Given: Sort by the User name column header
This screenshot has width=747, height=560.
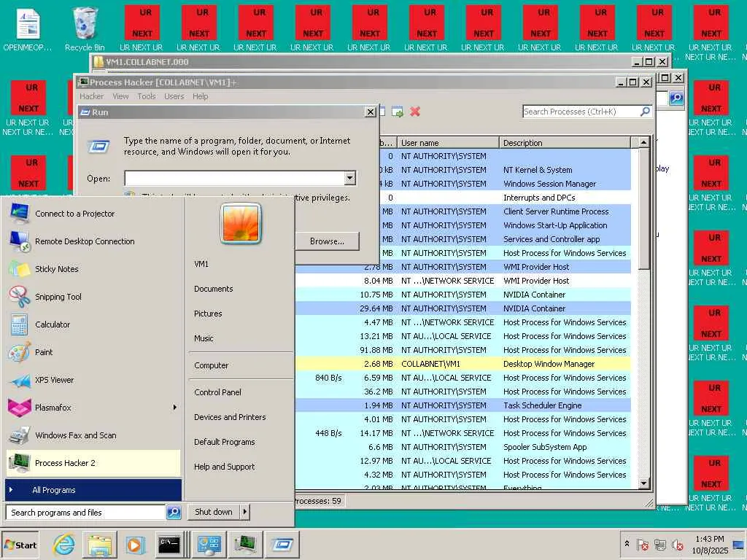Looking at the screenshot, I should (448, 143).
